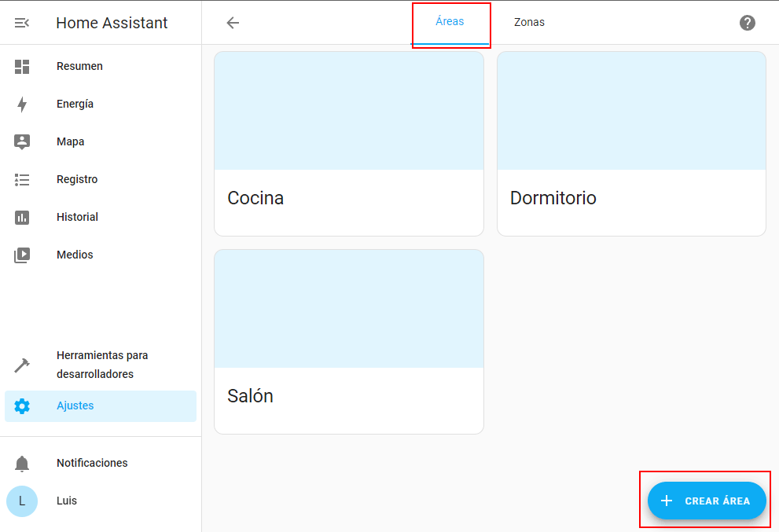Select the Registro list icon
This screenshot has height=532, width=779.
22,180
